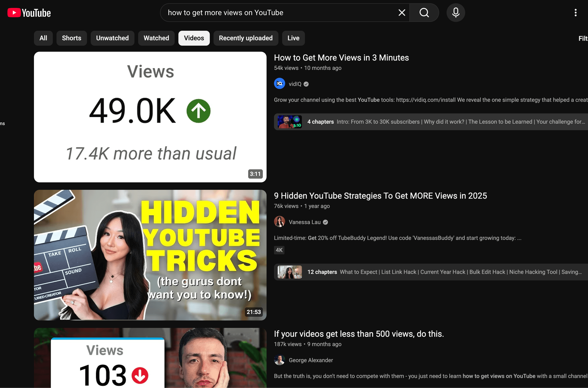The height and width of the screenshot is (388, 588).
Task: Select the Shorts filter chip
Action: [72, 38]
